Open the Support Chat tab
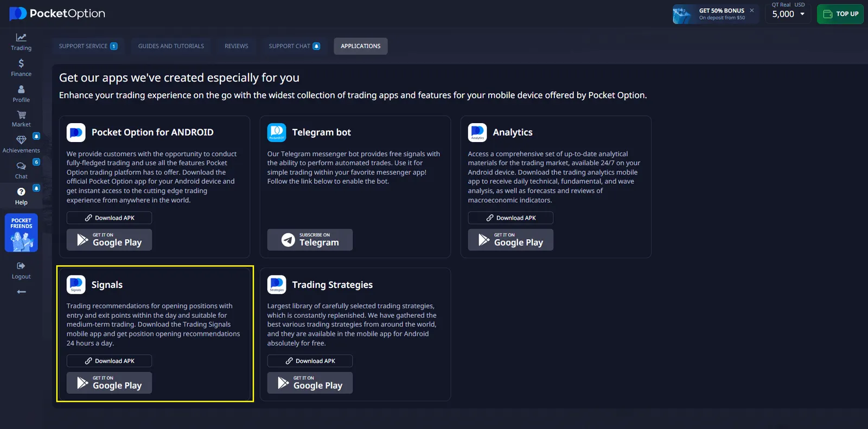 pyautogui.click(x=294, y=46)
